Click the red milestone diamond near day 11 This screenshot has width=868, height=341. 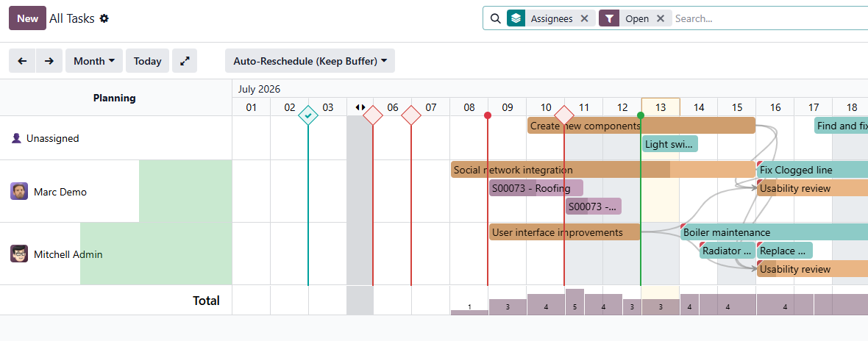(x=564, y=115)
